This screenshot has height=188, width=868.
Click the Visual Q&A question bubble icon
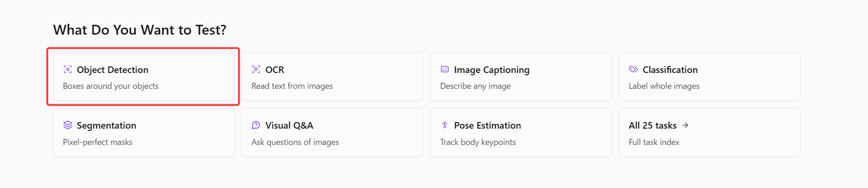click(256, 125)
